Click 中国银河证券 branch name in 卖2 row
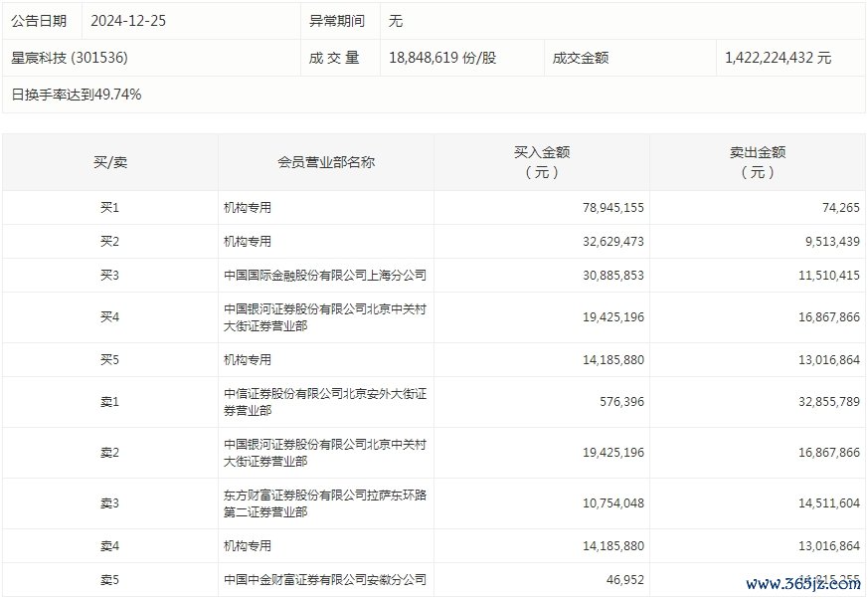 click(325, 453)
